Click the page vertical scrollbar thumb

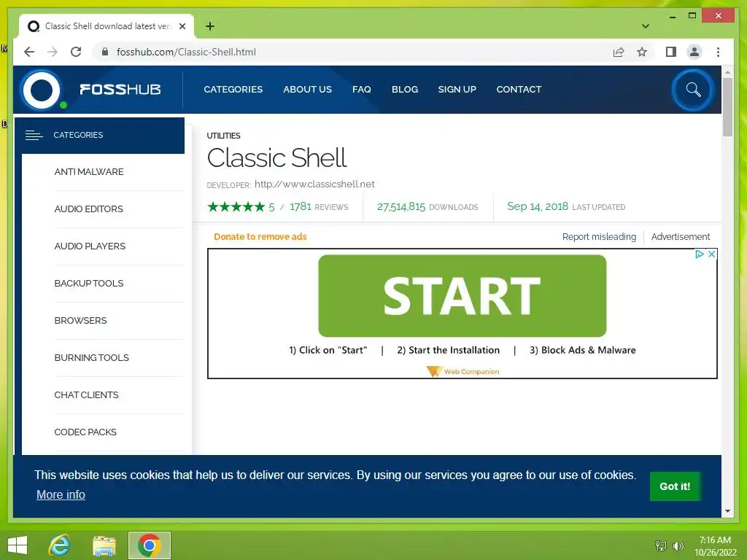point(727,107)
